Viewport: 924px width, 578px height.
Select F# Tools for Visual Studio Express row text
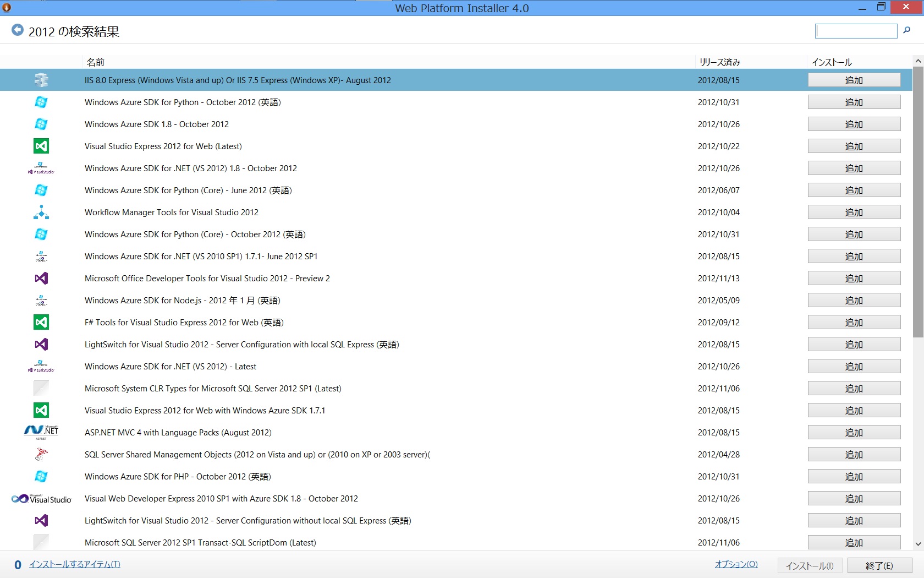(x=184, y=323)
